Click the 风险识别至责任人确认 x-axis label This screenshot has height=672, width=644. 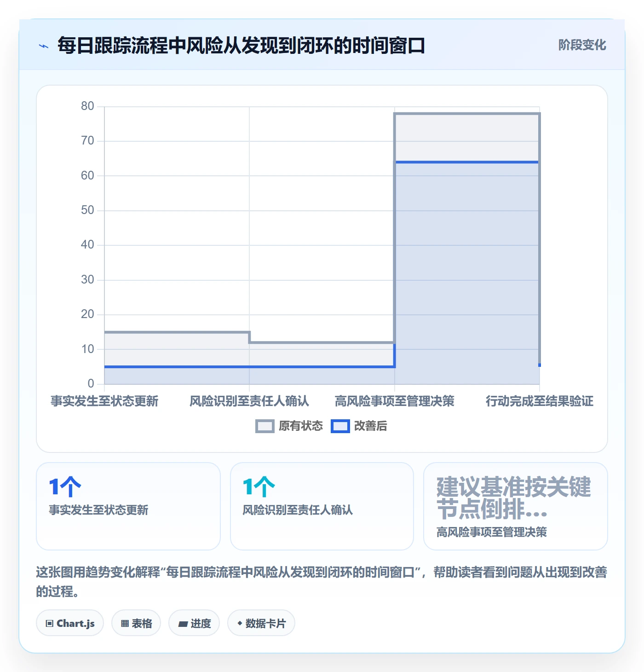(249, 401)
